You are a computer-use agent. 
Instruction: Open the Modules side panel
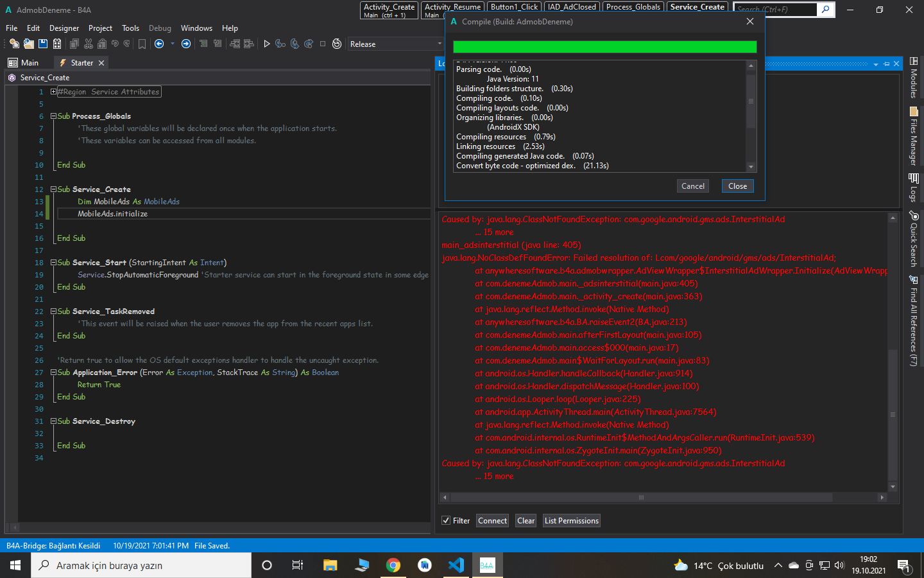pyautogui.click(x=913, y=77)
